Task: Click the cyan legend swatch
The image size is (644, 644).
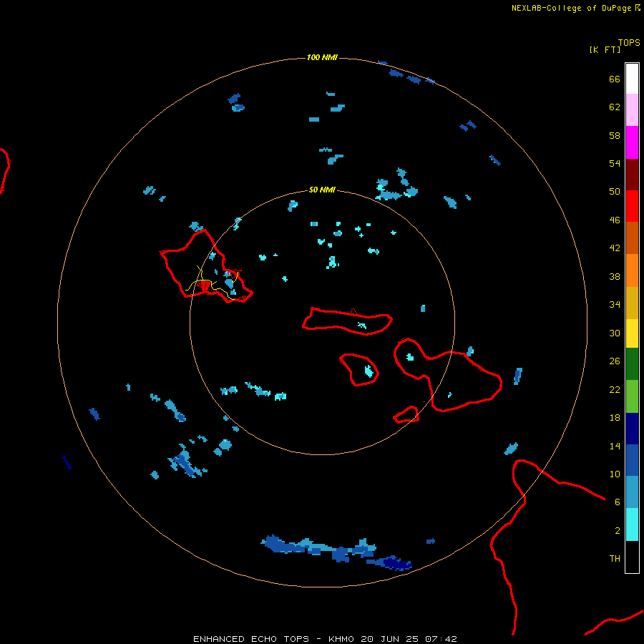Action: point(632,525)
